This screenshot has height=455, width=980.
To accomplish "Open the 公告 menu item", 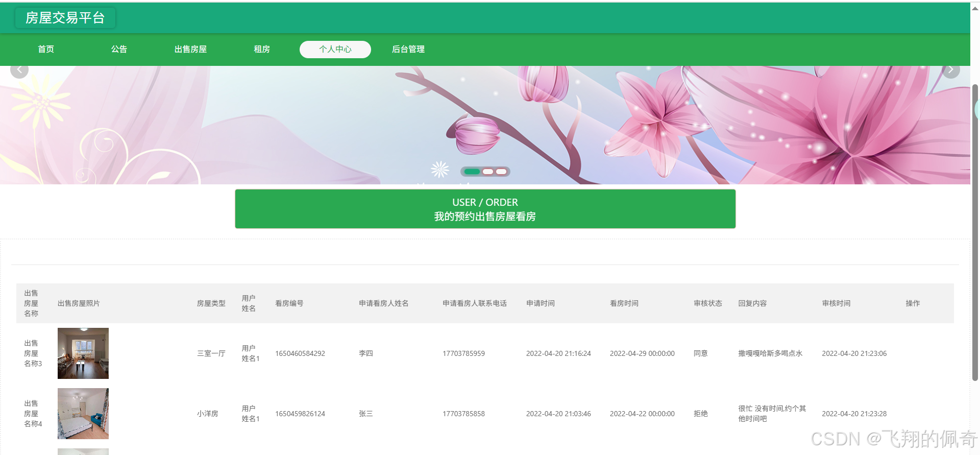I will [119, 49].
